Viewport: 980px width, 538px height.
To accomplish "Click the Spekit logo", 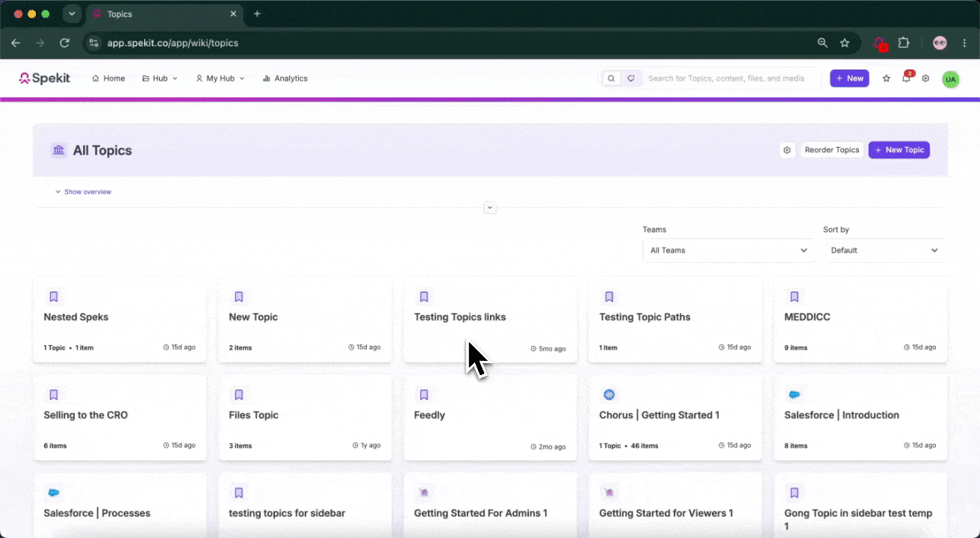I will 45,78.
